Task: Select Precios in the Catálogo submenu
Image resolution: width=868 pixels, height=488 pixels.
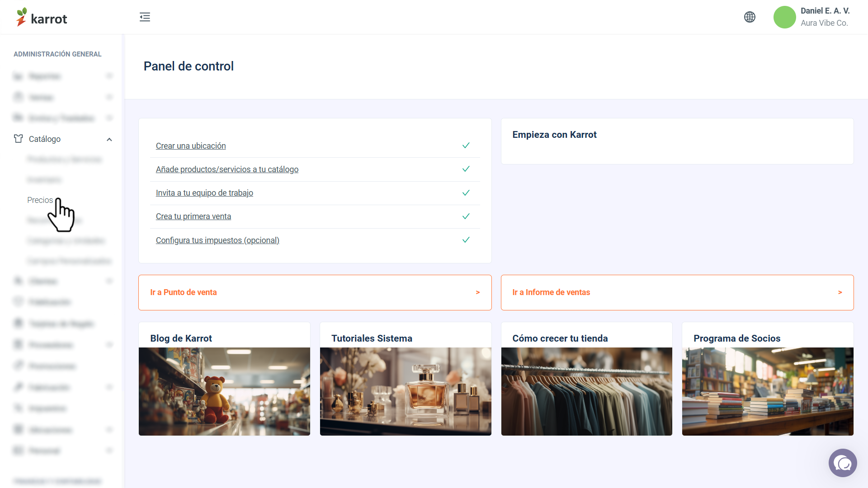Action: (x=40, y=200)
